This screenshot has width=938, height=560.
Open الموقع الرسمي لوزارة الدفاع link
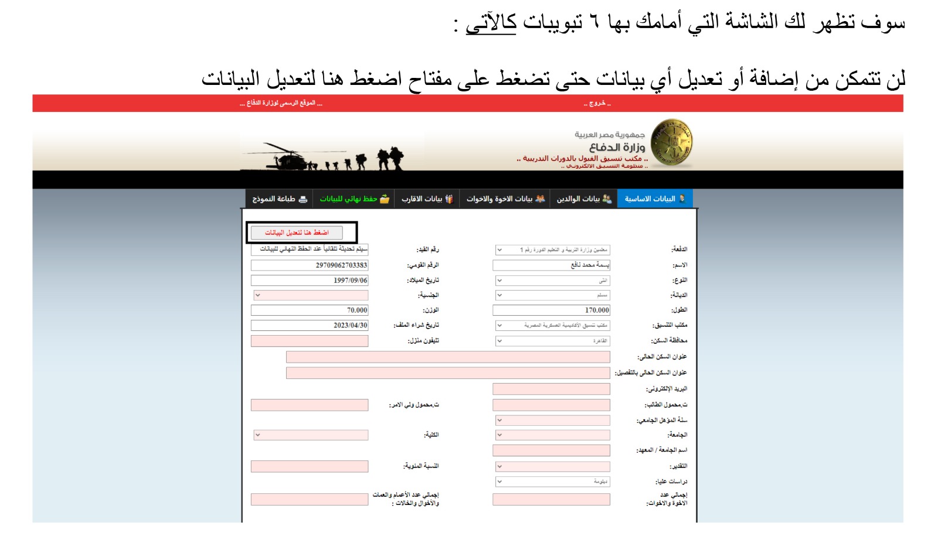pyautogui.click(x=281, y=103)
